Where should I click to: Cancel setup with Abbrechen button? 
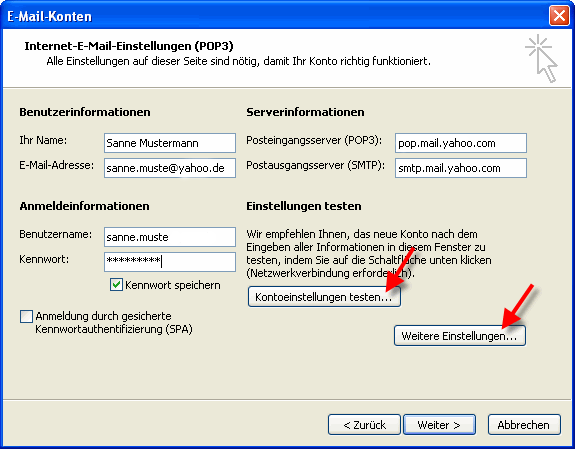click(524, 425)
